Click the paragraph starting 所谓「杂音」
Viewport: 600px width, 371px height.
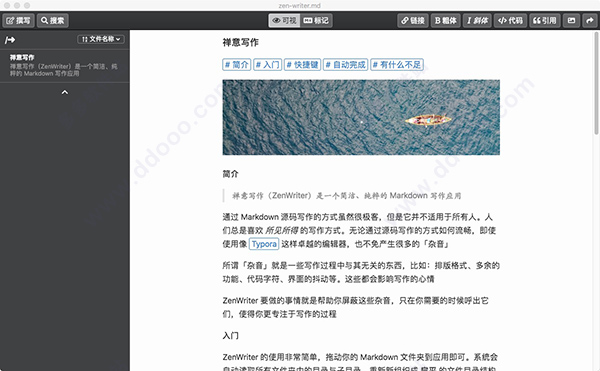tap(361, 272)
